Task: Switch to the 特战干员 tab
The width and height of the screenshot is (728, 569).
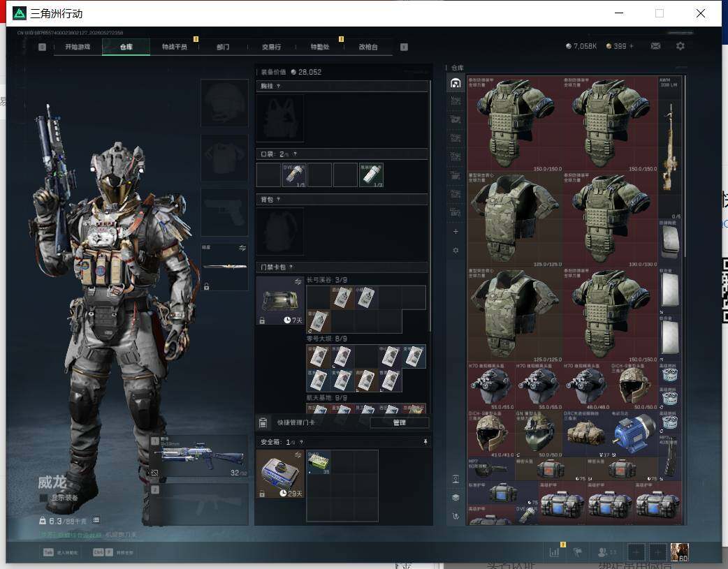Action: tap(175, 47)
